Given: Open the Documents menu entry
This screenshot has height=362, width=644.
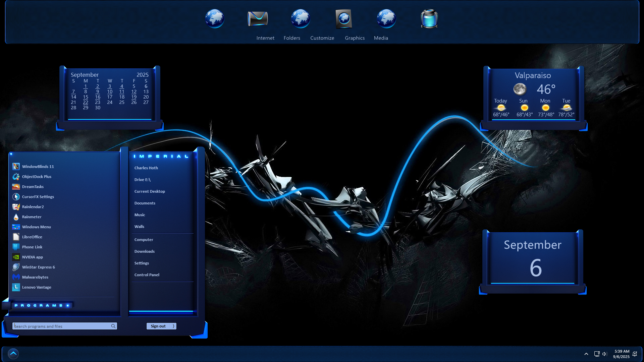Looking at the screenshot, I should 145,203.
